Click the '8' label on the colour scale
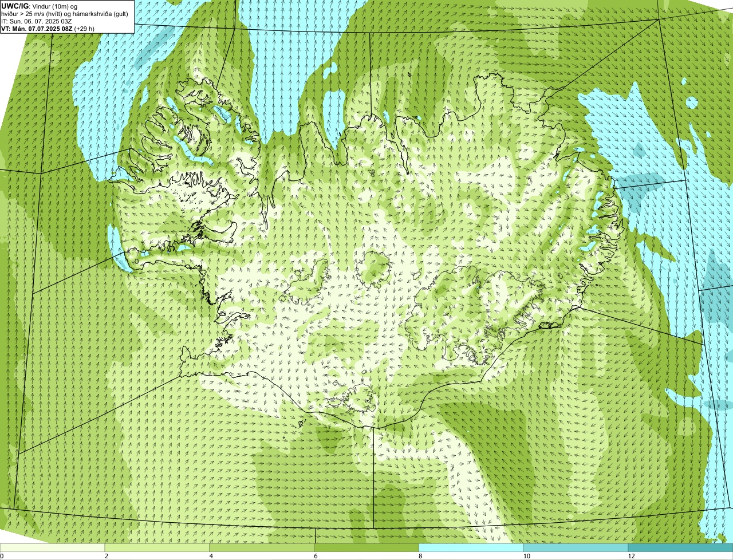The width and height of the screenshot is (733, 560). pos(420,556)
